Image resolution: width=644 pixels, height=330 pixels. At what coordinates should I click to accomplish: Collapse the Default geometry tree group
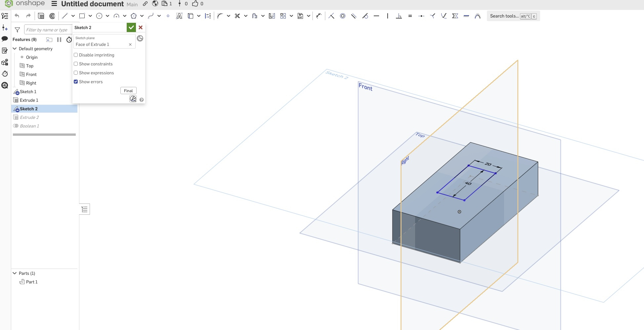pos(15,49)
